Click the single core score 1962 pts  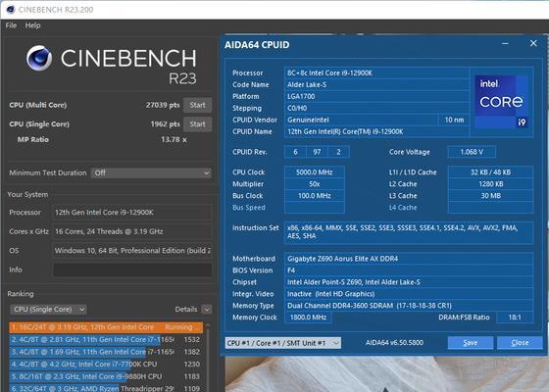[x=165, y=123]
